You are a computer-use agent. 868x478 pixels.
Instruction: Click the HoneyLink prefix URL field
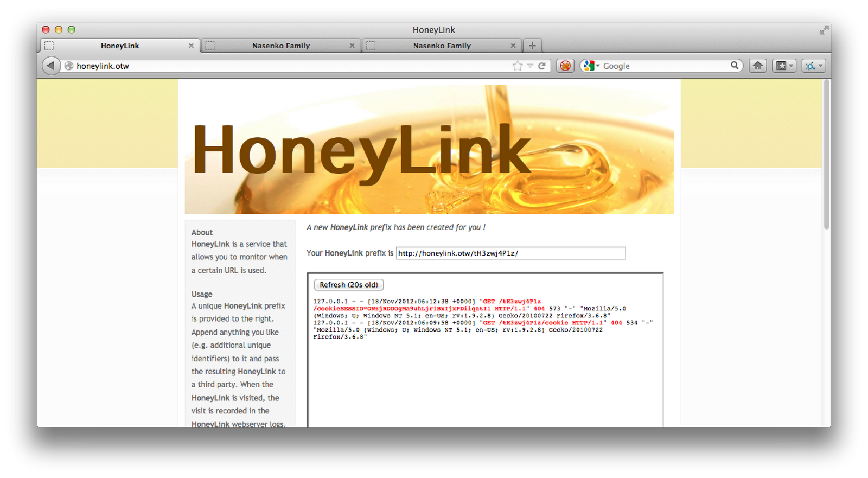click(x=510, y=253)
